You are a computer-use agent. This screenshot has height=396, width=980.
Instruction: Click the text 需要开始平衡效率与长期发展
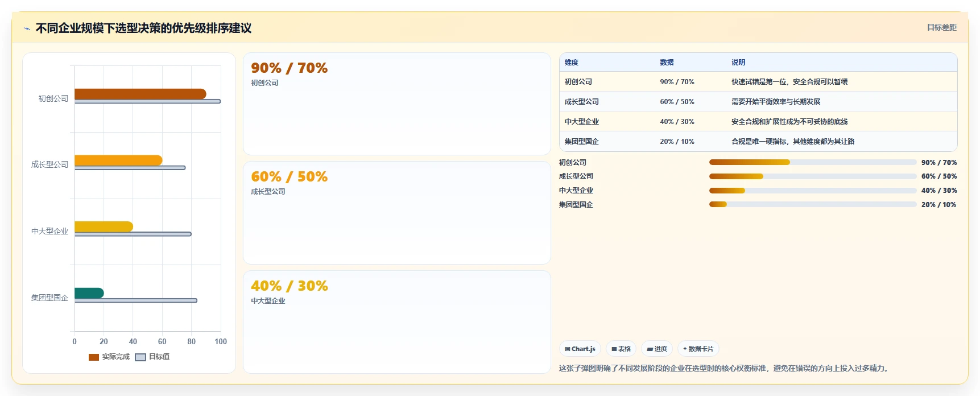tap(776, 102)
